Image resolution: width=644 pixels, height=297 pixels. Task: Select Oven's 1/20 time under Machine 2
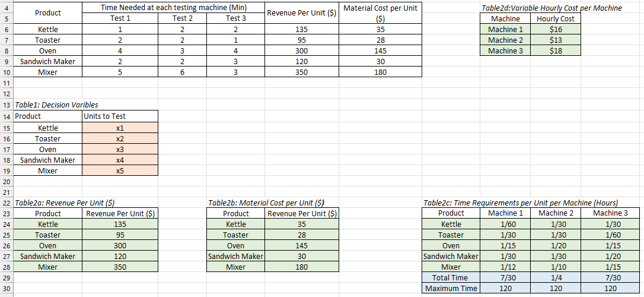point(555,245)
